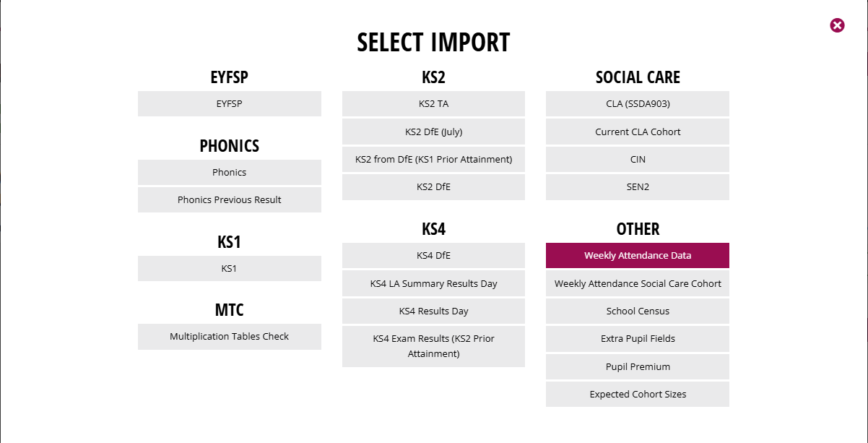The height and width of the screenshot is (443, 868).
Task: Choose Current CLA Cohort import
Action: (x=638, y=132)
